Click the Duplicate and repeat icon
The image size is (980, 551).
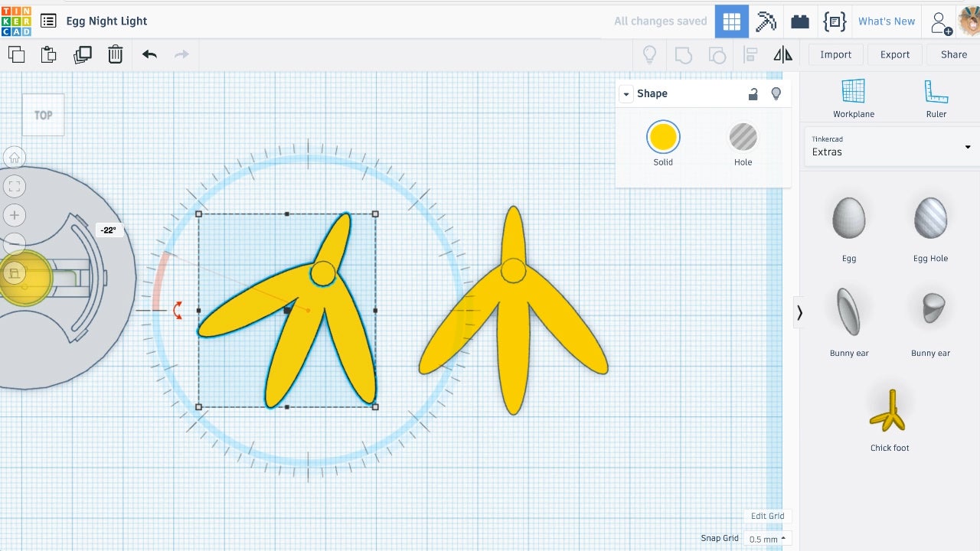pyautogui.click(x=82, y=54)
